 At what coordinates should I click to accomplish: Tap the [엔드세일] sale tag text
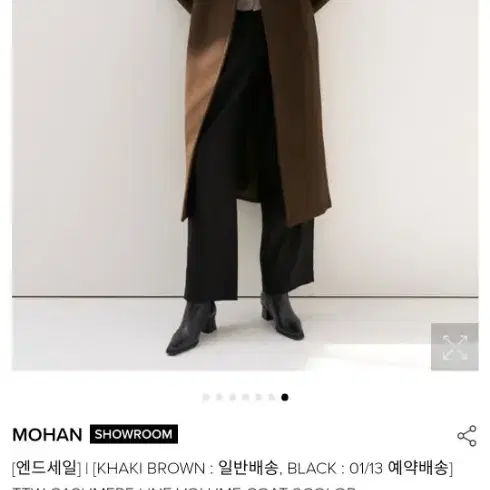point(46,468)
